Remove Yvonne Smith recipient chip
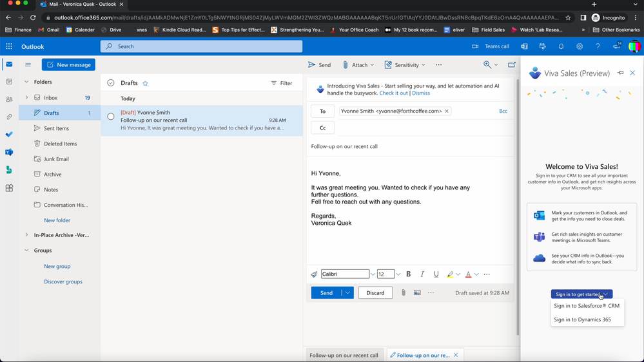The width and height of the screenshot is (644, 362). (447, 111)
